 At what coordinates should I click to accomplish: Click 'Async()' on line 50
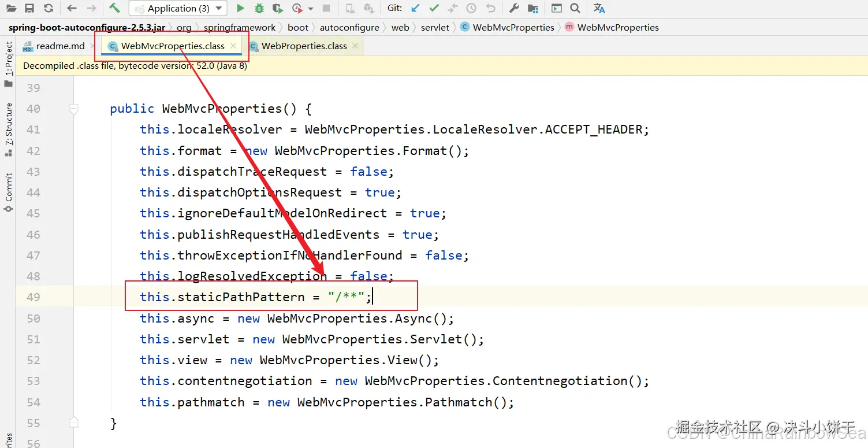(x=420, y=319)
